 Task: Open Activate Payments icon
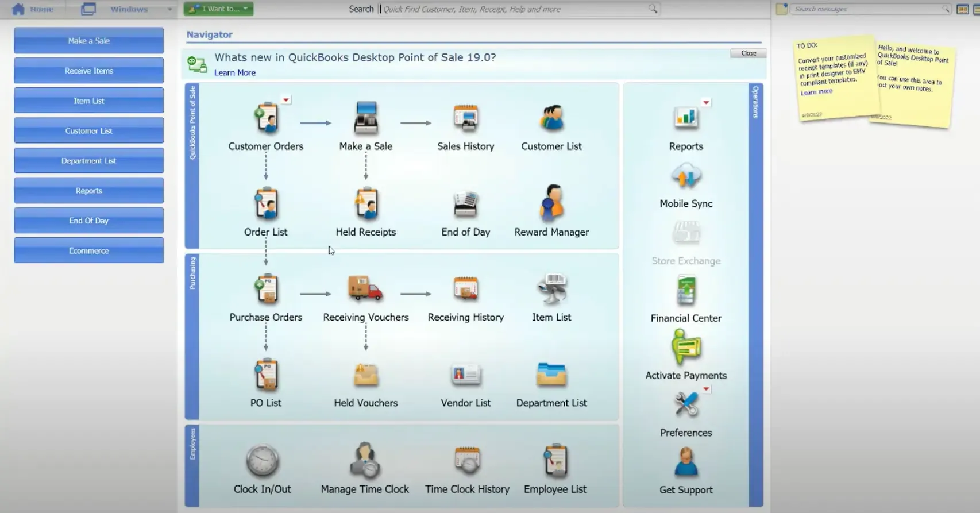click(x=686, y=348)
